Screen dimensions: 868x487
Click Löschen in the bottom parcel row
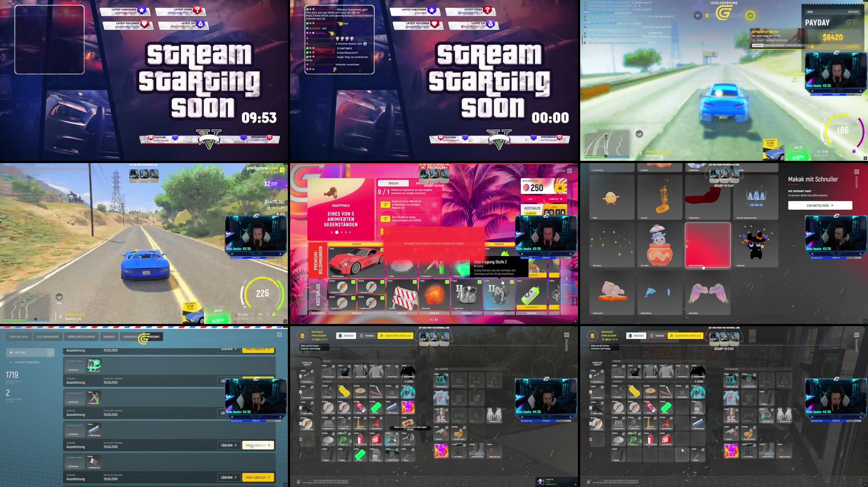pos(228,477)
